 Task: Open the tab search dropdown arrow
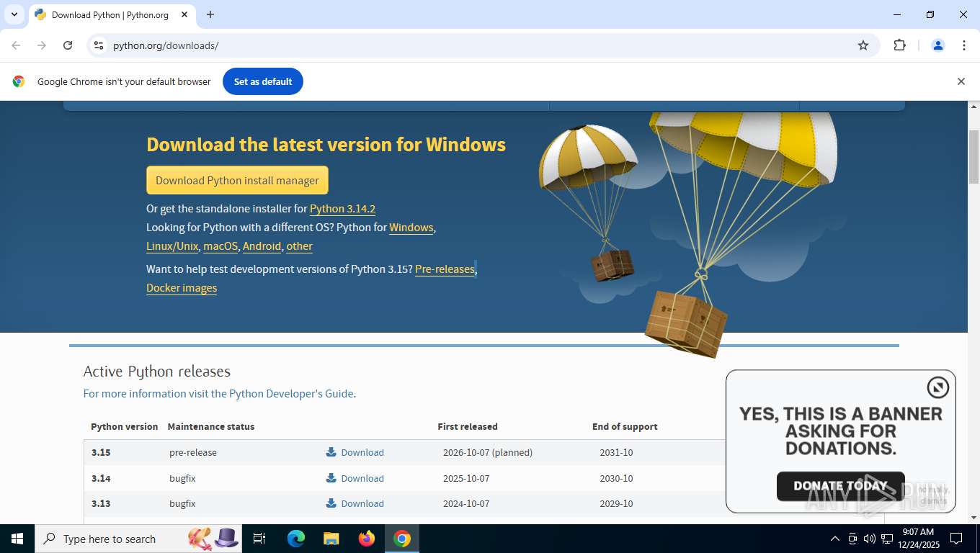14,14
